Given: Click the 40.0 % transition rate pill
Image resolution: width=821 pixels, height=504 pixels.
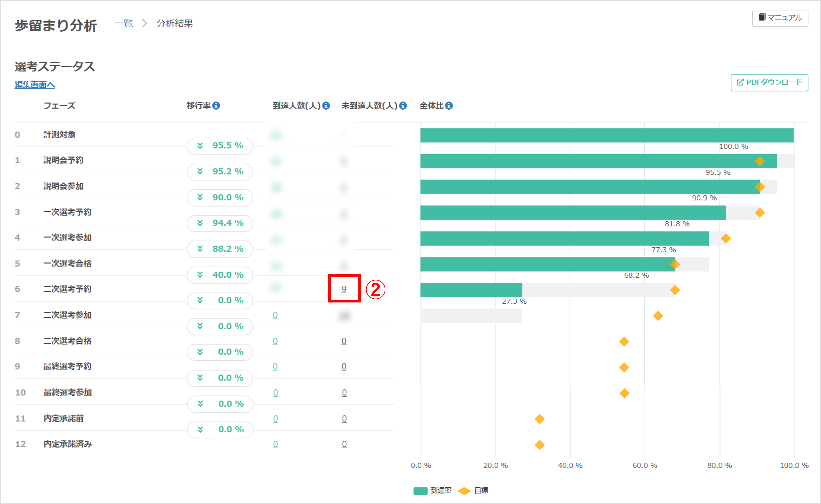Looking at the screenshot, I should tap(220, 275).
